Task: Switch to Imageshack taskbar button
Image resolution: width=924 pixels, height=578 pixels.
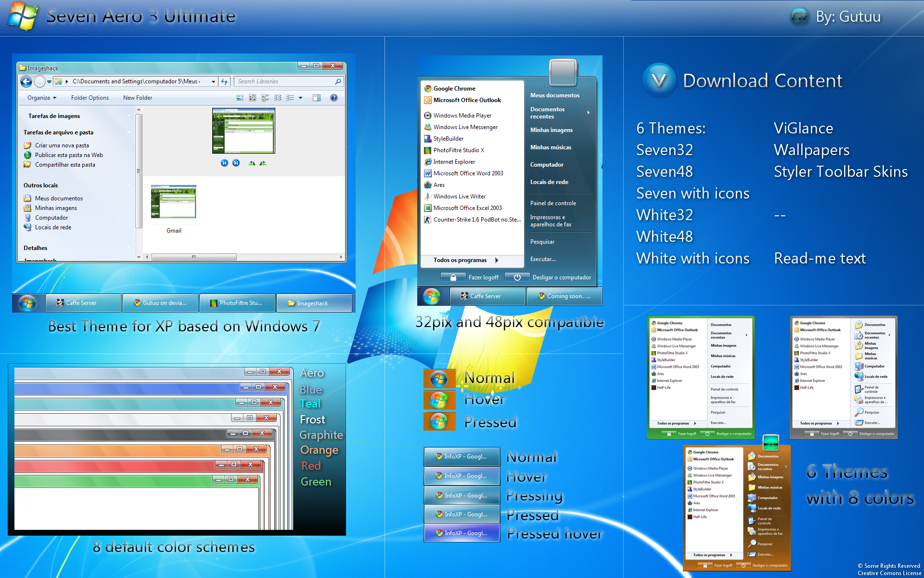Action: pyautogui.click(x=314, y=303)
